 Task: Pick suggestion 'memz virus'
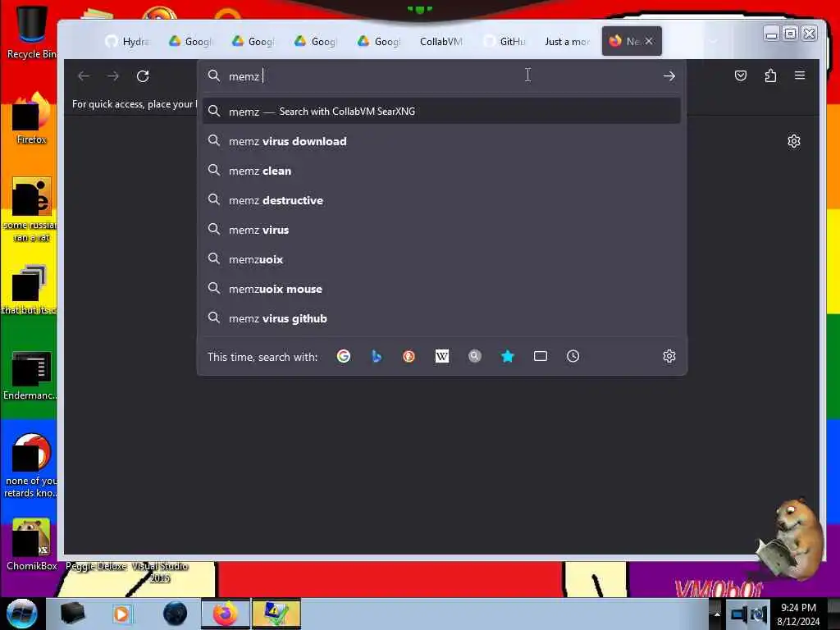441,230
